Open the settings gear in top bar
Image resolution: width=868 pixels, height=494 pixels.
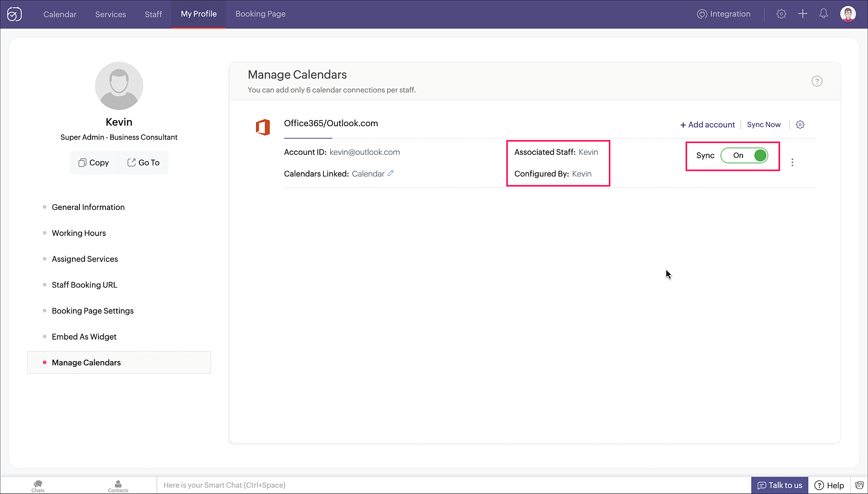[781, 14]
